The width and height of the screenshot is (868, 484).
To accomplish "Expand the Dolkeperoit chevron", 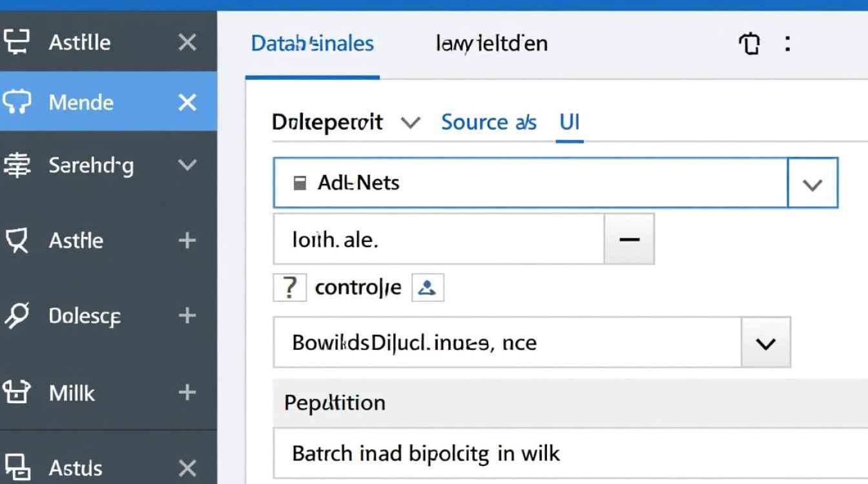I will [411, 122].
